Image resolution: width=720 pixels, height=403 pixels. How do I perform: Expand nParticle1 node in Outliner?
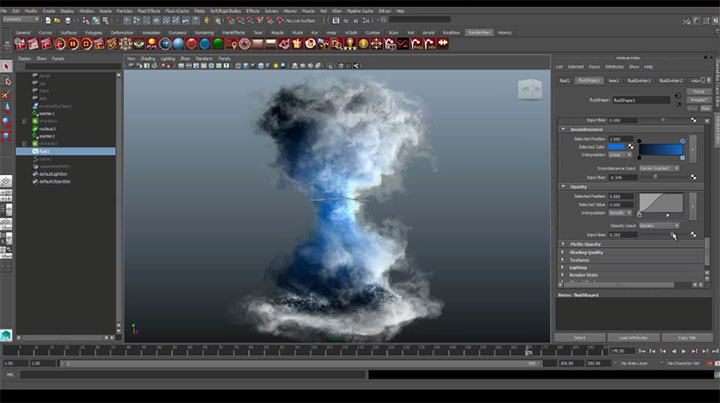pos(24,121)
